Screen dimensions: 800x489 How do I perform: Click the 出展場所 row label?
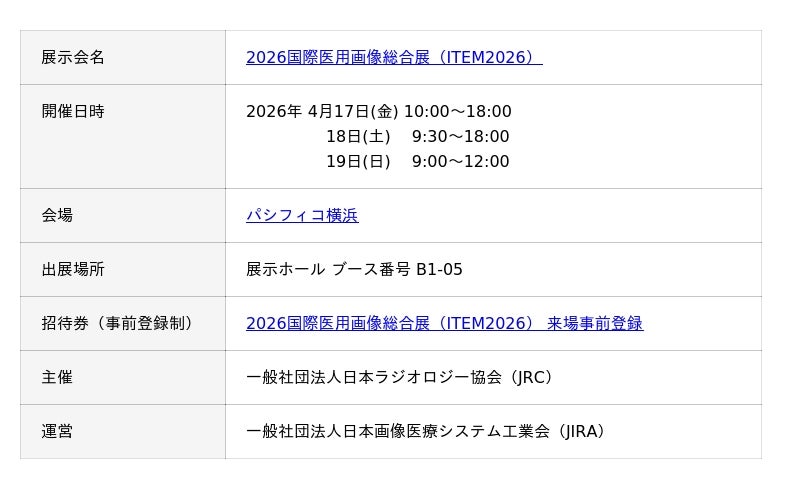[x=73, y=270]
